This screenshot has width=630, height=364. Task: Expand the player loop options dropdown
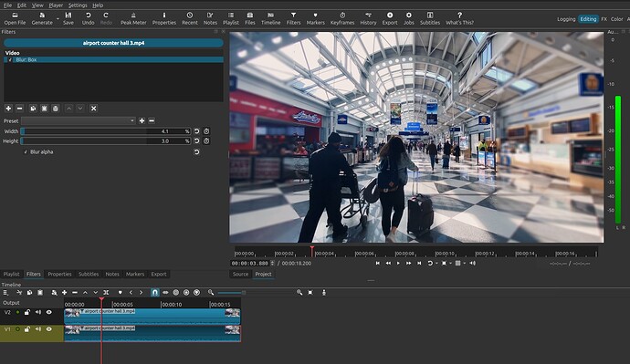tap(436, 264)
